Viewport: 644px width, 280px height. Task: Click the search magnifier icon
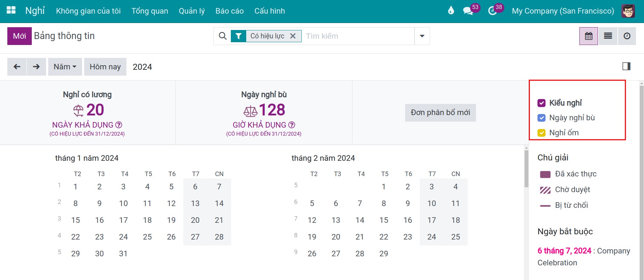point(222,36)
